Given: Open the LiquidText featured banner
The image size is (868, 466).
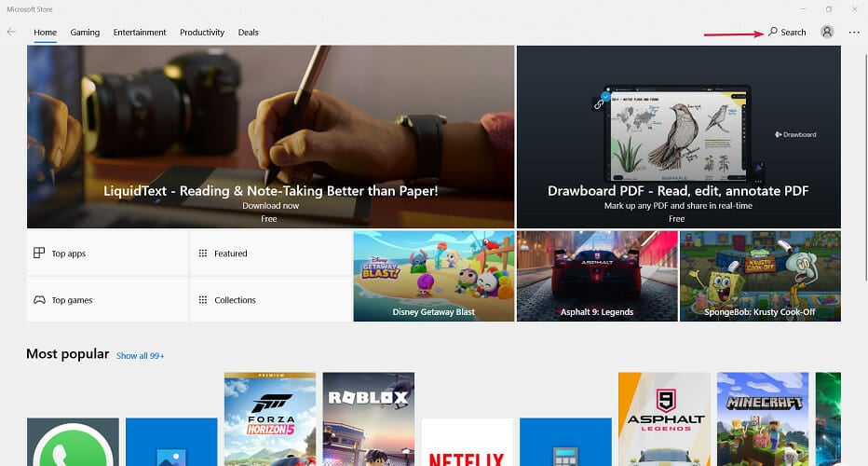Looking at the screenshot, I should [271, 137].
